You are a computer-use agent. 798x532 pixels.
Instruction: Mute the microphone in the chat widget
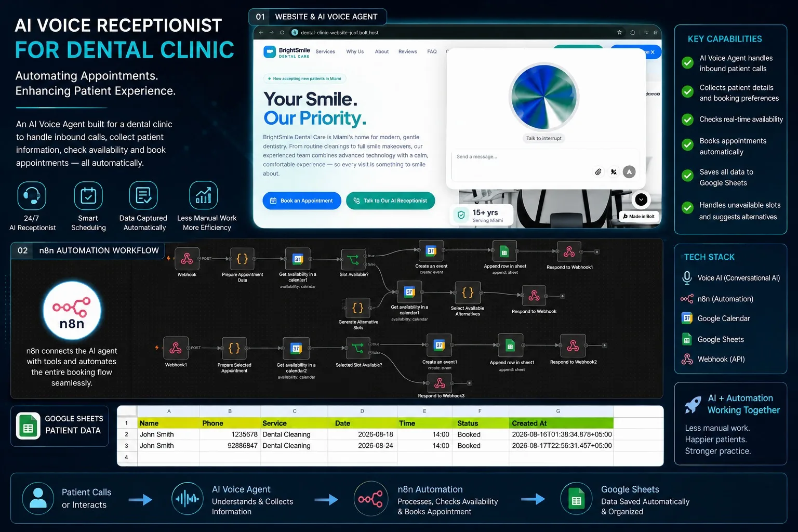(x=614, y=171)
